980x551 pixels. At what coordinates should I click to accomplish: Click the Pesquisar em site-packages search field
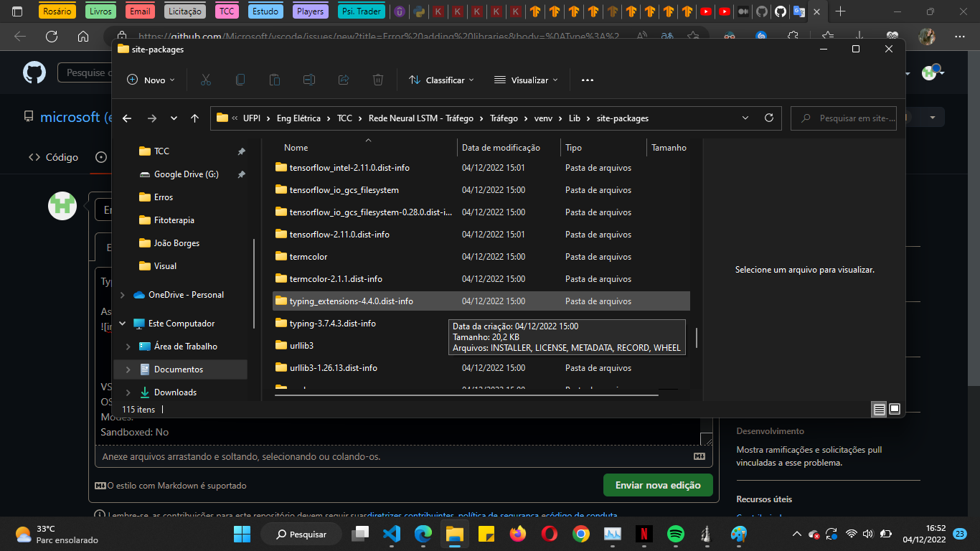pos(843,117)
